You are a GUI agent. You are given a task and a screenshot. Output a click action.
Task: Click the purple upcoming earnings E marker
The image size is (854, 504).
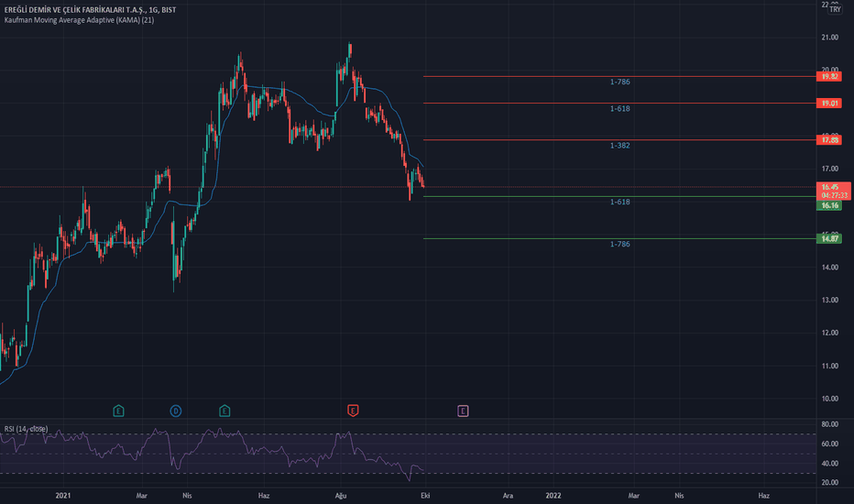click(463, 411)
